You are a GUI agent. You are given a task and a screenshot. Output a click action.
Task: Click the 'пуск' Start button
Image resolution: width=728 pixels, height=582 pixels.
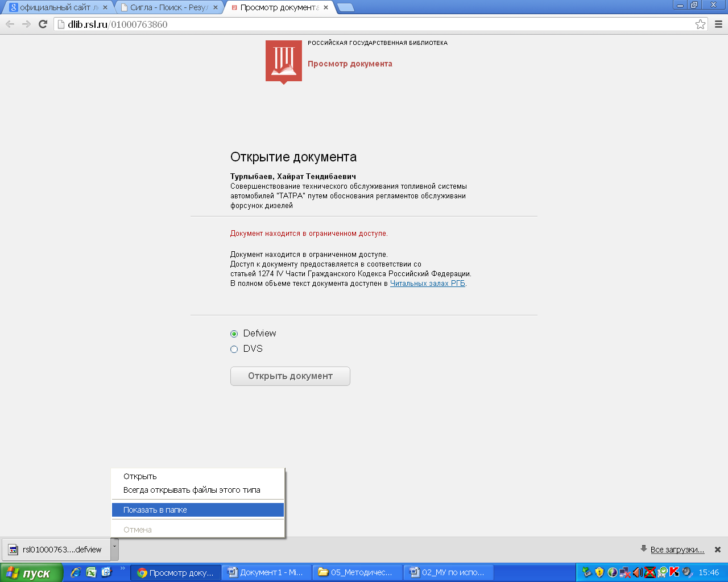31,573
